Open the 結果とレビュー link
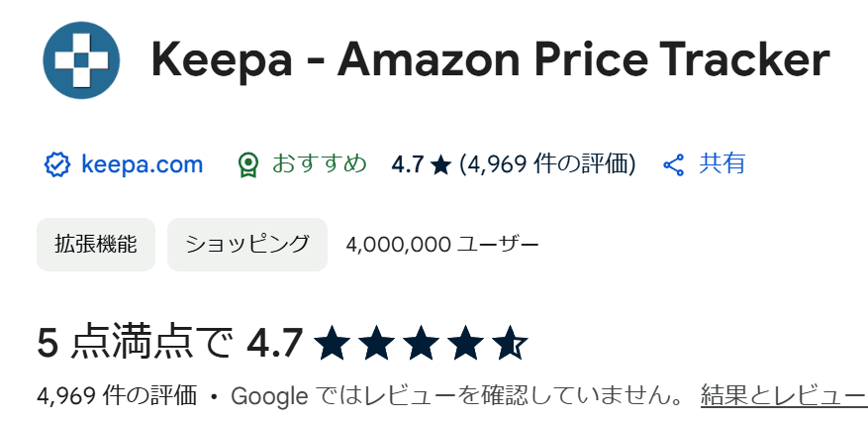868x423 pixels. pos(783,397)
